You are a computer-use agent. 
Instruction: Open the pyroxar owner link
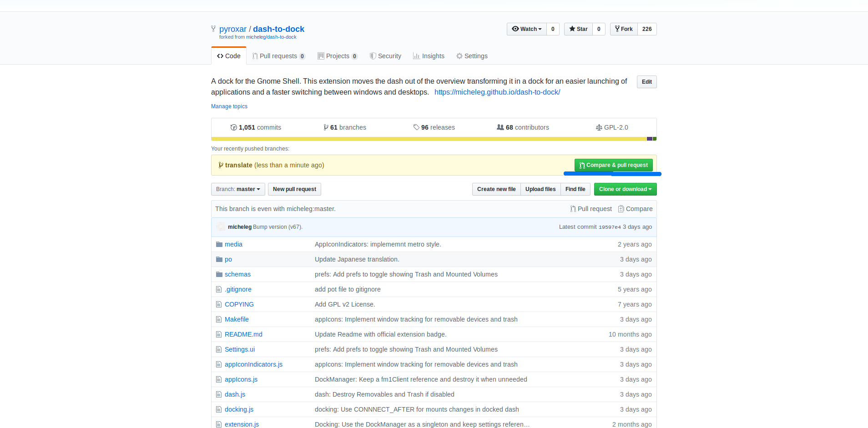pyautogui.click(x=233, y=29)
